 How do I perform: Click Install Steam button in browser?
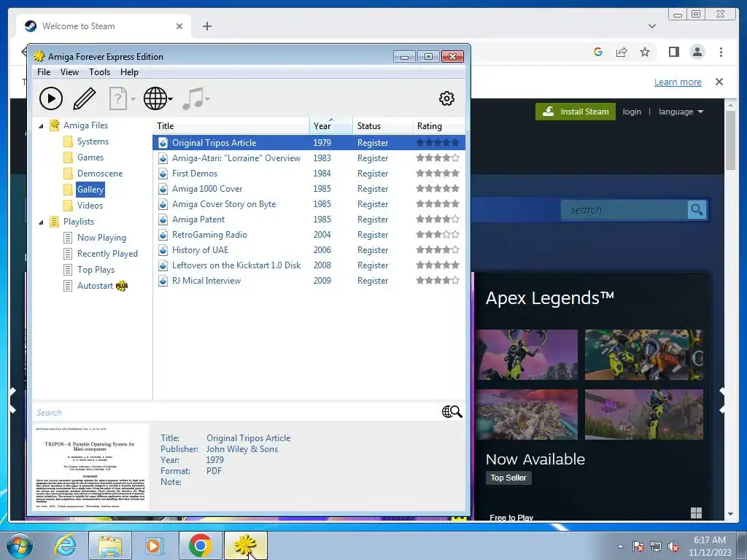point(576,112)
